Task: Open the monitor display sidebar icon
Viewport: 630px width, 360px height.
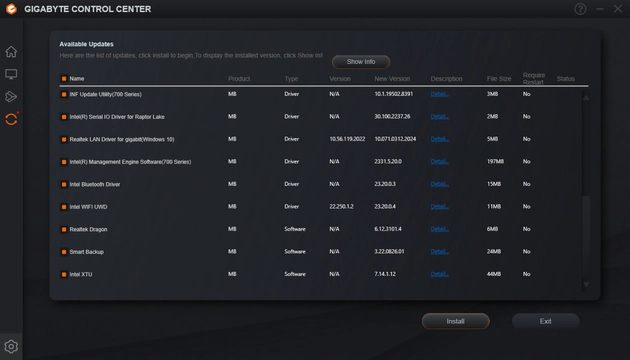Action: [11, 74]
